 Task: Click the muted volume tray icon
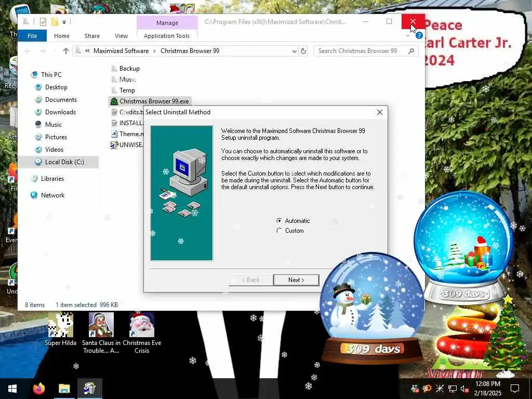pyautogui.click(x=464, y=389)
